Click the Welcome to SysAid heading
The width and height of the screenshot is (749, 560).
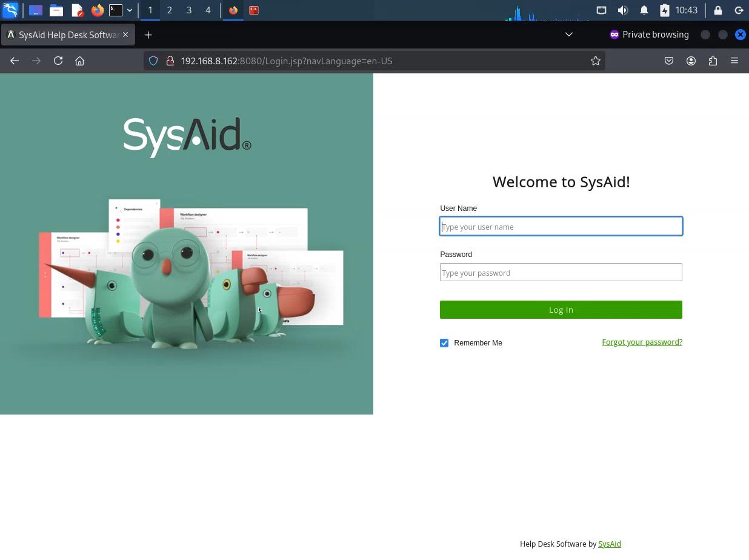point(561,182)
